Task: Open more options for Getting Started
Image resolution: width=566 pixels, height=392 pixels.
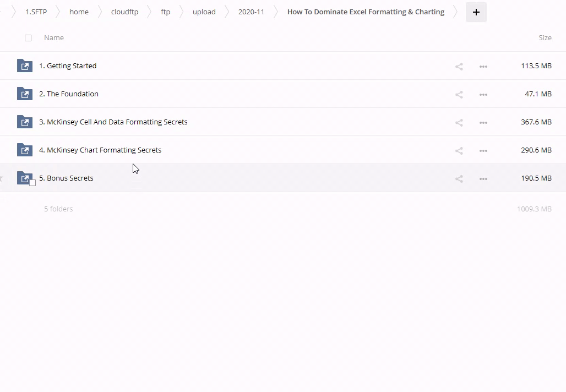Action: (483, 67)
